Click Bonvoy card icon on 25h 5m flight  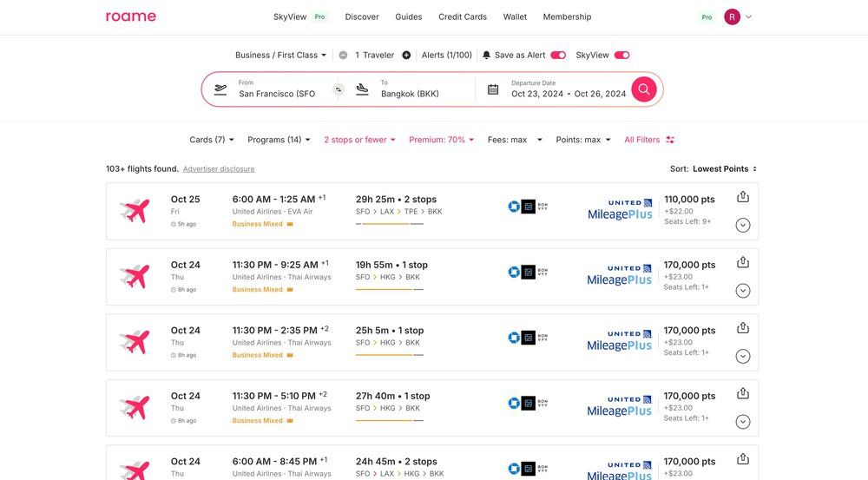(542, 337)
